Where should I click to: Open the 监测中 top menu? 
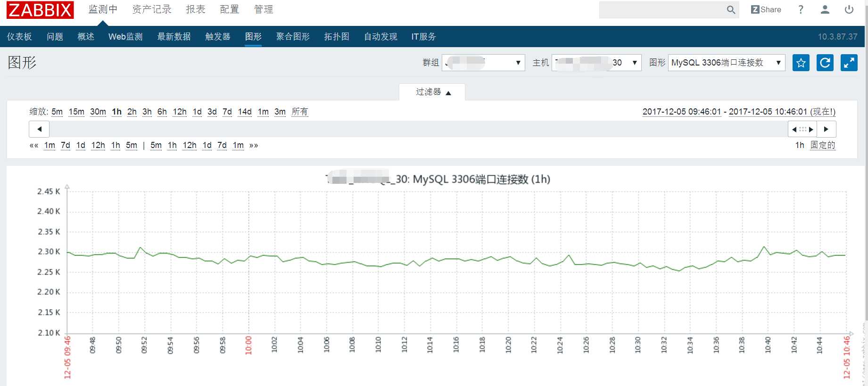pyautogui.click(x=103, y=9)
